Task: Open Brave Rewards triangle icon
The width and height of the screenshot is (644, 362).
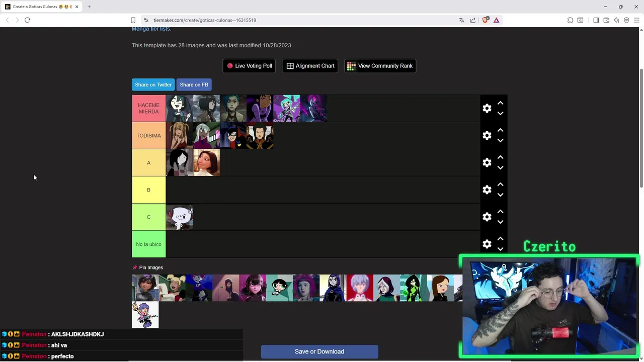Action: pyautogui.click(x=496, y=20)
